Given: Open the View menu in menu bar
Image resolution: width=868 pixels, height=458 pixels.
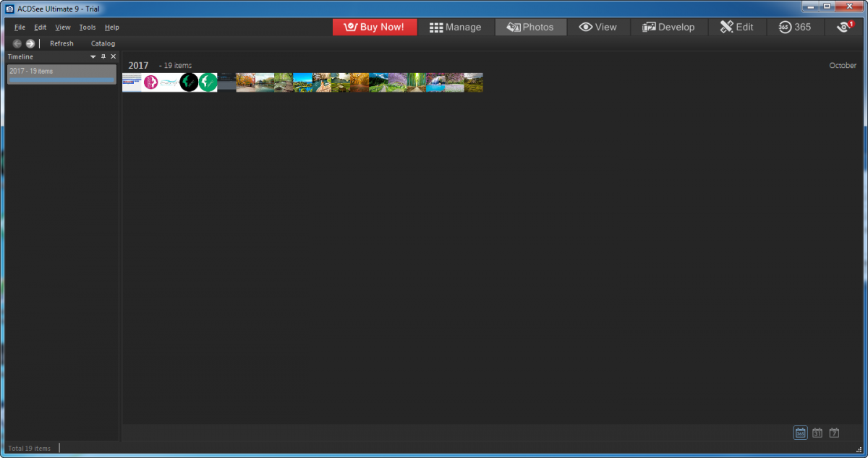Looking at the screenshot, I should 63,27.
